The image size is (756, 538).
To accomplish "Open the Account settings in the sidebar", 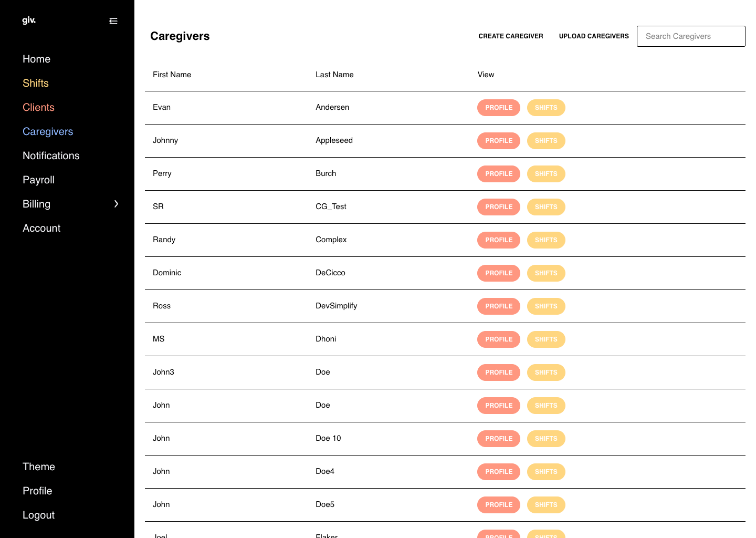I will (x=41, y=228).
